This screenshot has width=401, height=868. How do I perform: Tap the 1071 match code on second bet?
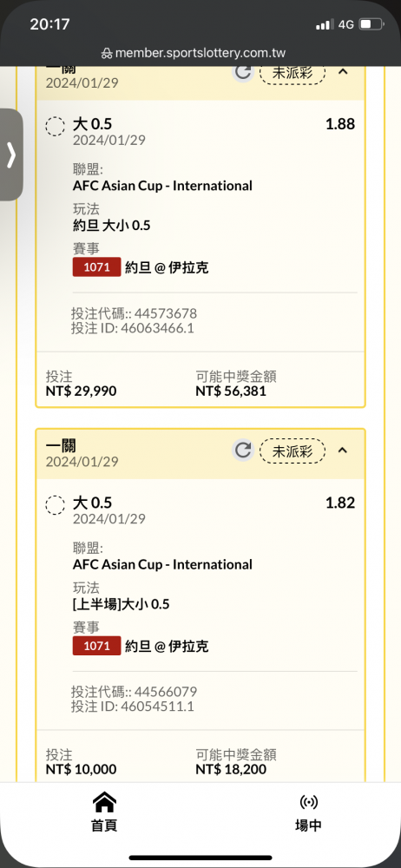[96, 646]
